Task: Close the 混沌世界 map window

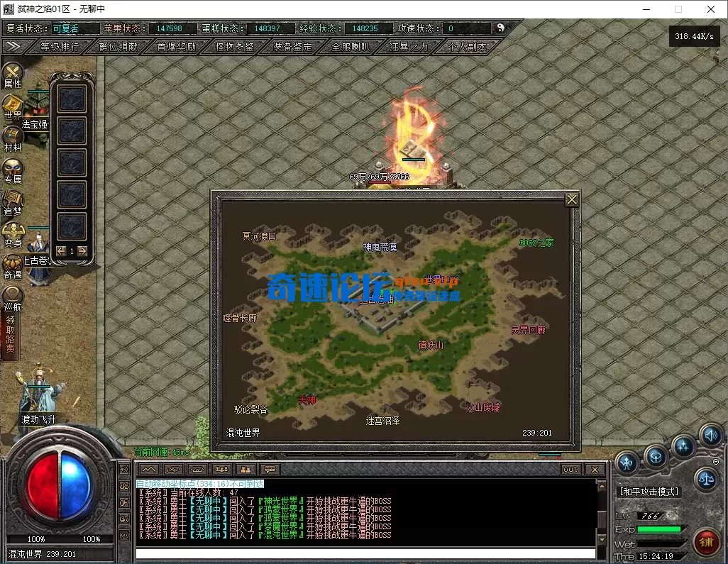Action: pyautogui.click(x=571, y=200)
